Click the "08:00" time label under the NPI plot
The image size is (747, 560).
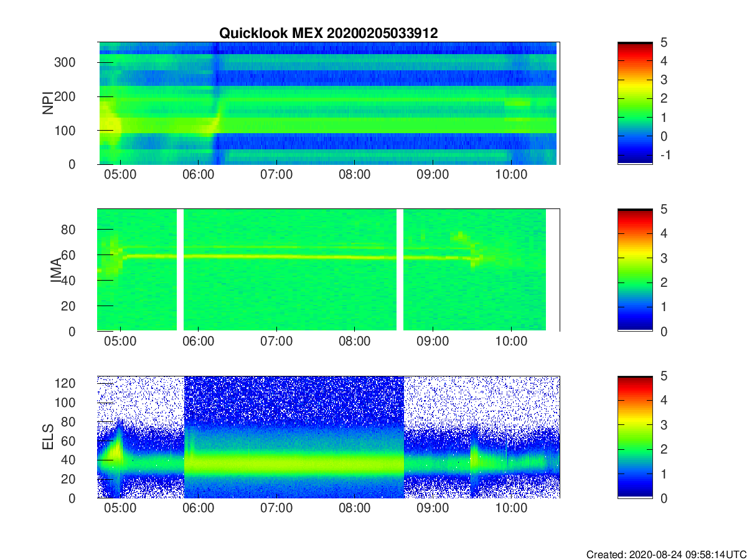(354, 174)
